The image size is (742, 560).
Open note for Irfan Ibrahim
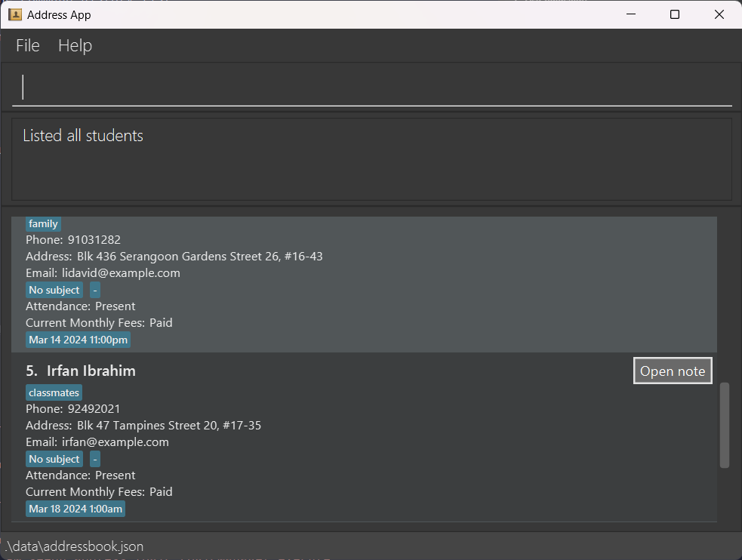[672, 371]
